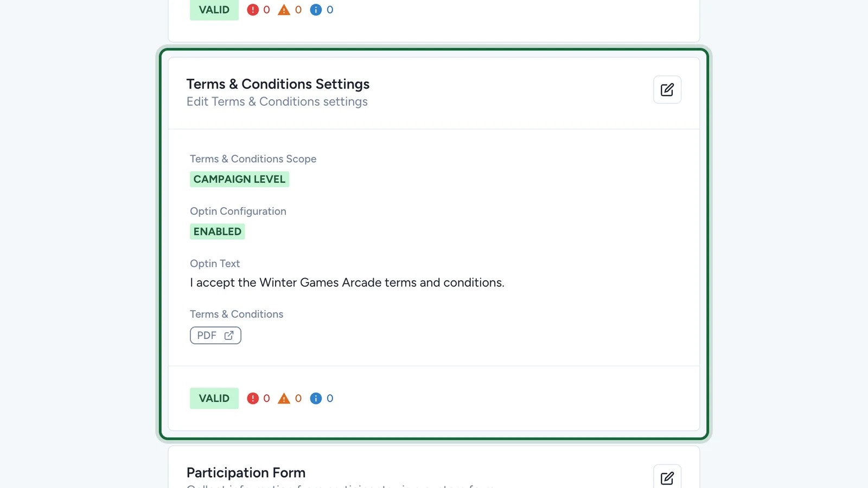Viewport: 868px width, 488px height.
Task: Select the ENABLED optin configuration badge
Action: pyautogui.click(x=218, y=232)
